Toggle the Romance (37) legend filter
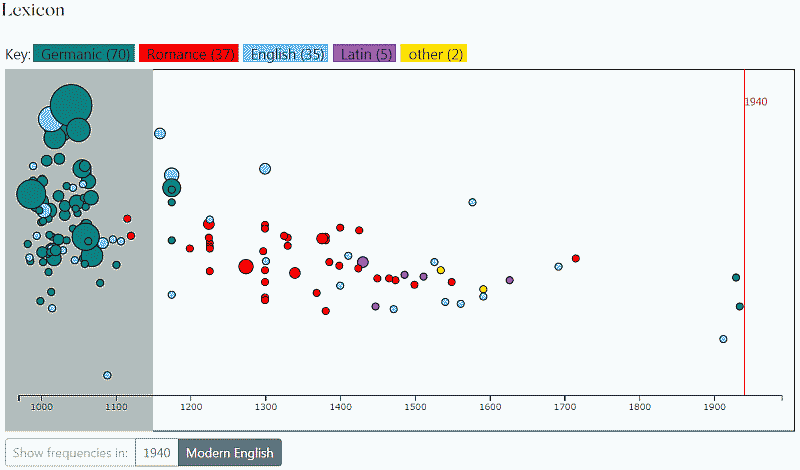Viewport: 800px width, 470px height. pyautogui.click(x=189, y=54)
